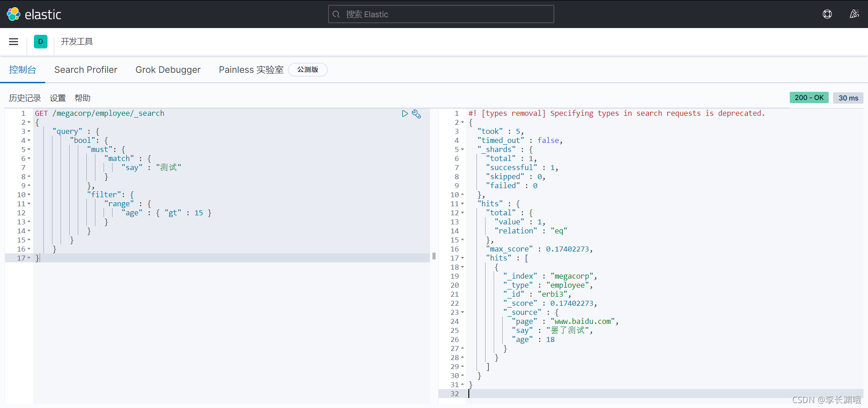
Task: Click the "failed" : 0 line
Action: (x=512, y=186)
